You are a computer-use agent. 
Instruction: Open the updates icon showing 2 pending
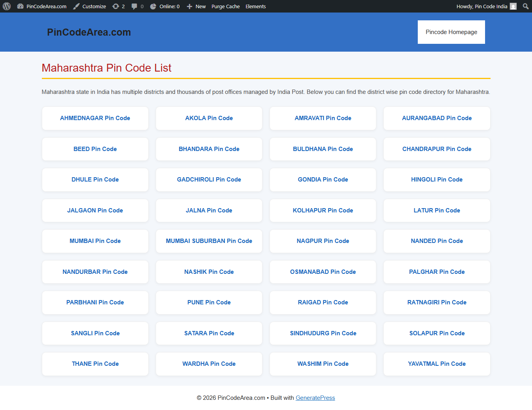(116, 6)
